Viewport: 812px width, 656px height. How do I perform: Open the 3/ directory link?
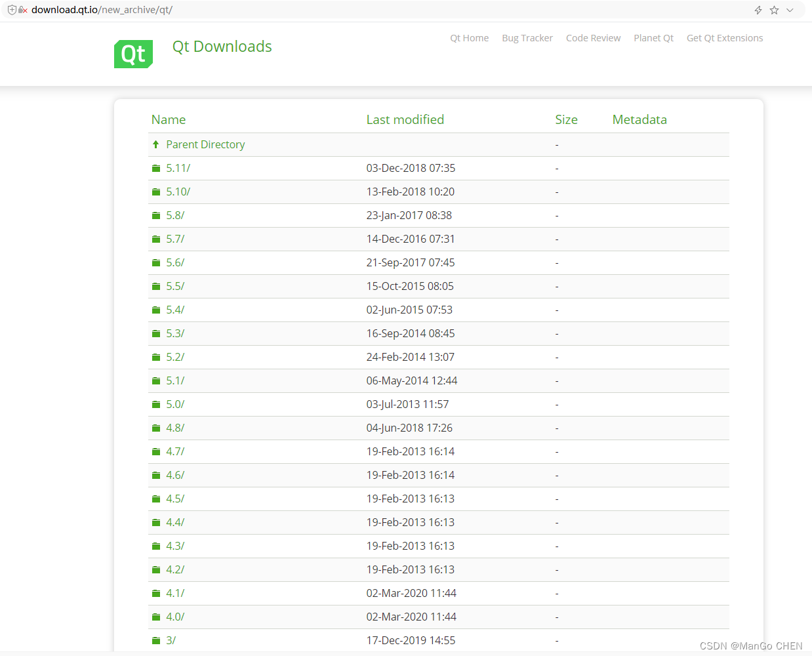click(x=171, y=641)
